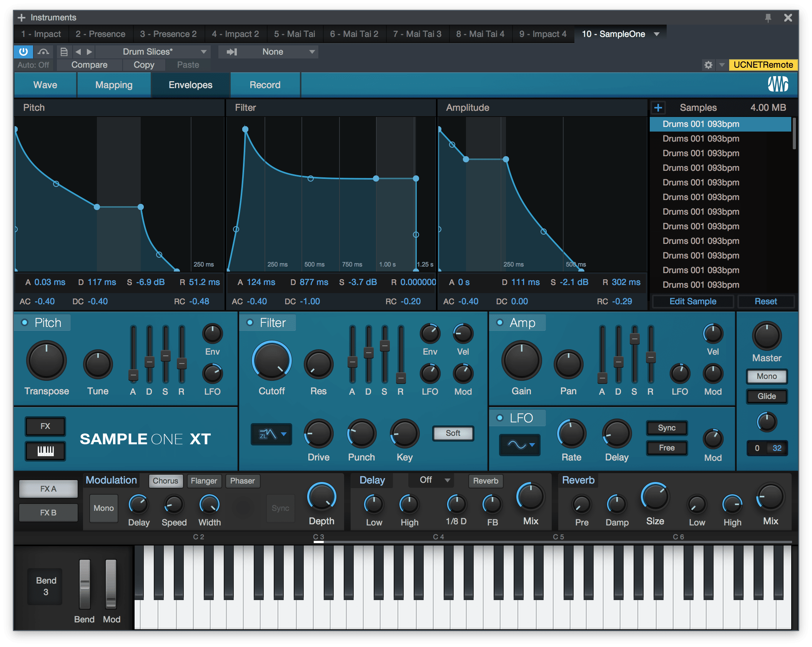The width and height of the screenshot is (812, 647).
Task: Click the UCNETRemote button
Action: click(x=763, y=65)
